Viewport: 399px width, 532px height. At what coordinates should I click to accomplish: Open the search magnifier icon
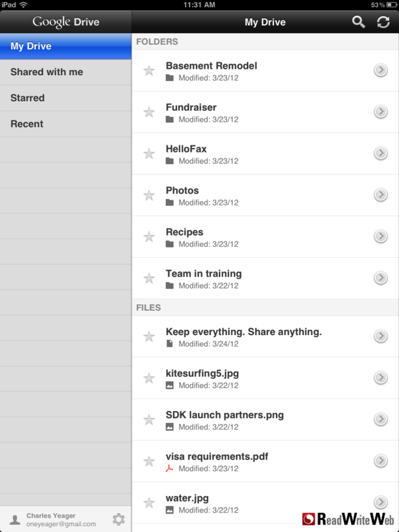tap(358, 22)
